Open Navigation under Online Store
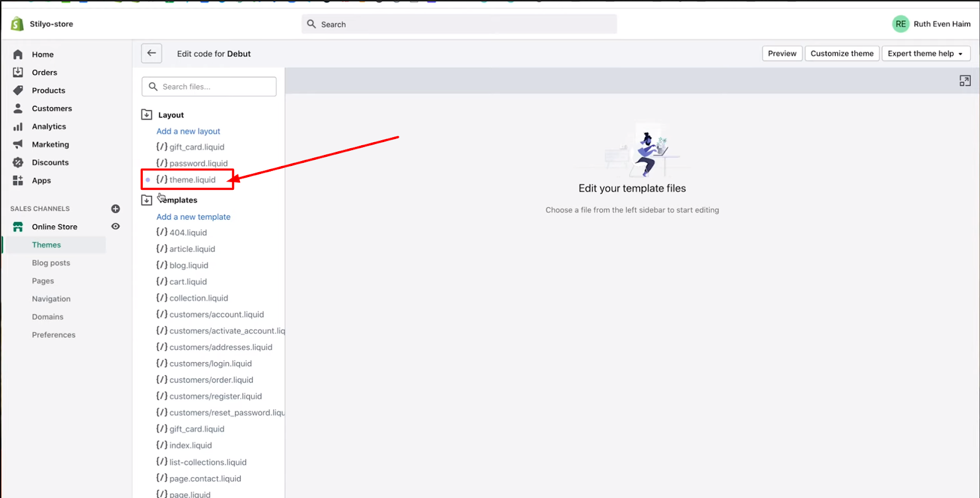This screenshot has height=498, width=980. point(51,299)
